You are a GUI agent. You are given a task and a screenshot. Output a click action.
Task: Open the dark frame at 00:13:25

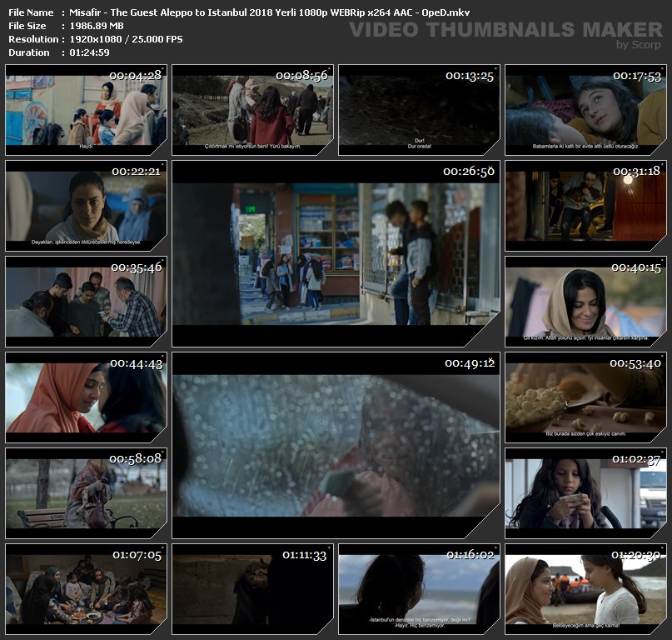point(419,110)
